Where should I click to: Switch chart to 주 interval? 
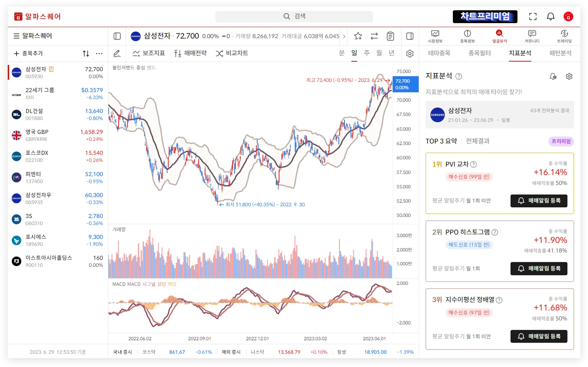point(367,53)
